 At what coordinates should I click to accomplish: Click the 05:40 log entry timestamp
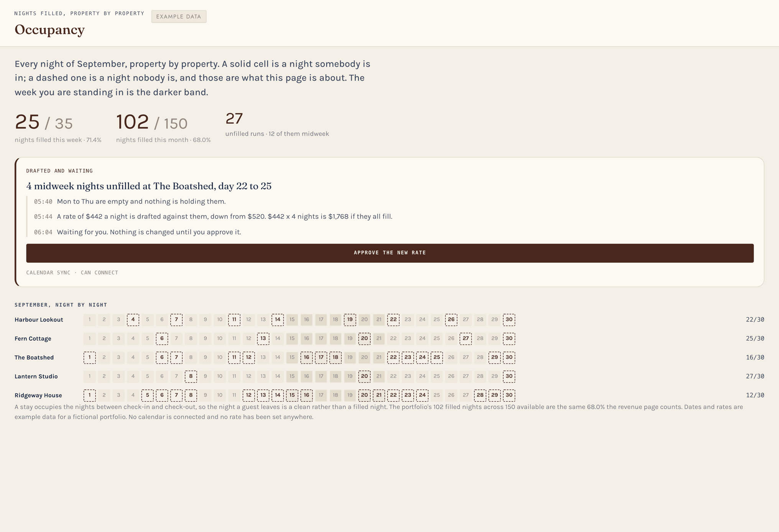coord(43,202)
